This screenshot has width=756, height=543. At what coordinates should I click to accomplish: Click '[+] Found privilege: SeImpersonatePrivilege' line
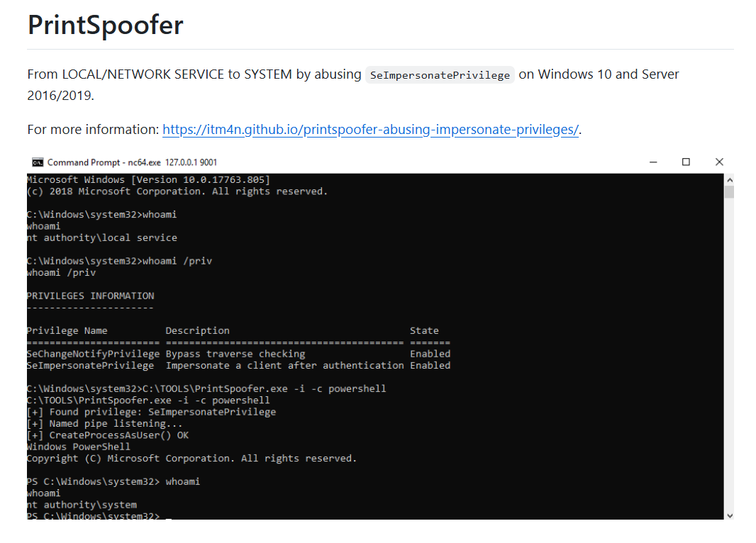coord(151,412)
